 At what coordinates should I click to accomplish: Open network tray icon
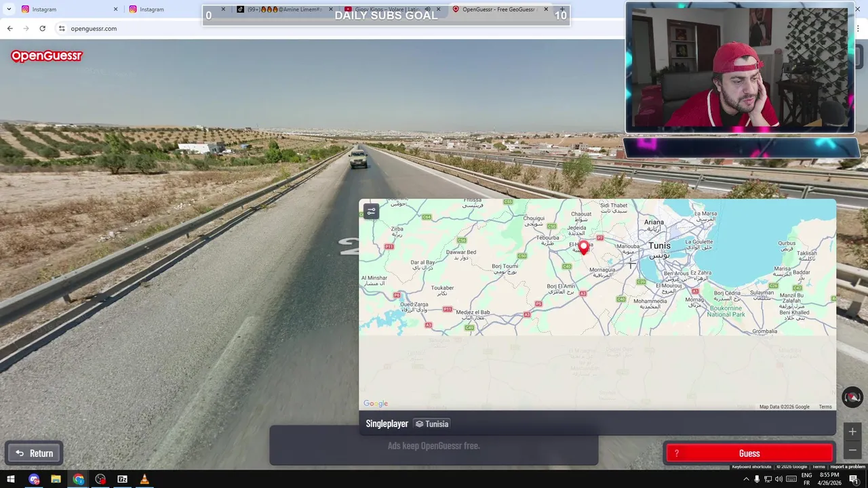pos(768,479)
